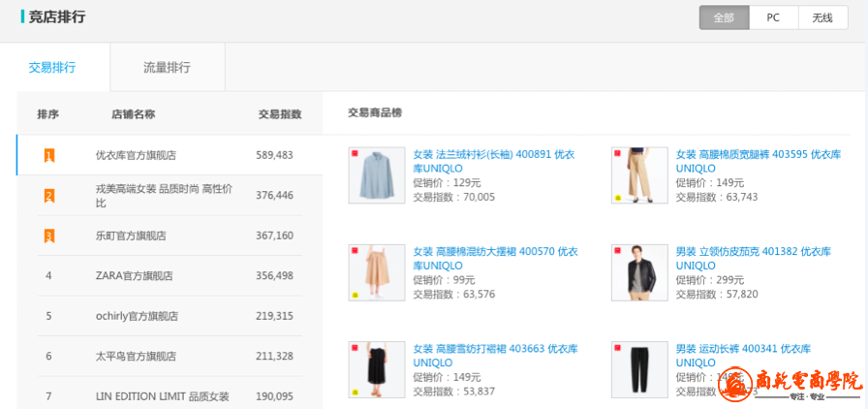Click 交易指数：70,005 on the flannel shirt
This screenshot has height=409, width=868.
pos(454,198)
